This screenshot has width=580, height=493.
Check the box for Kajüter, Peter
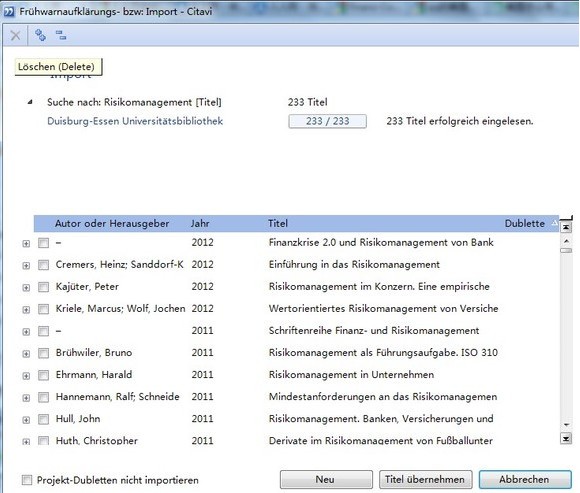click(x=43, y=287)
